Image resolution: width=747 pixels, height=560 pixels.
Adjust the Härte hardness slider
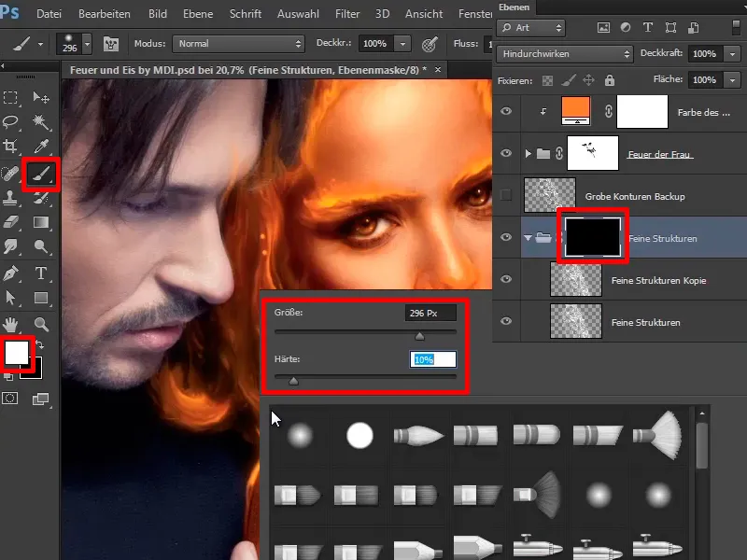pyautogui.click(x=293, y=381)
